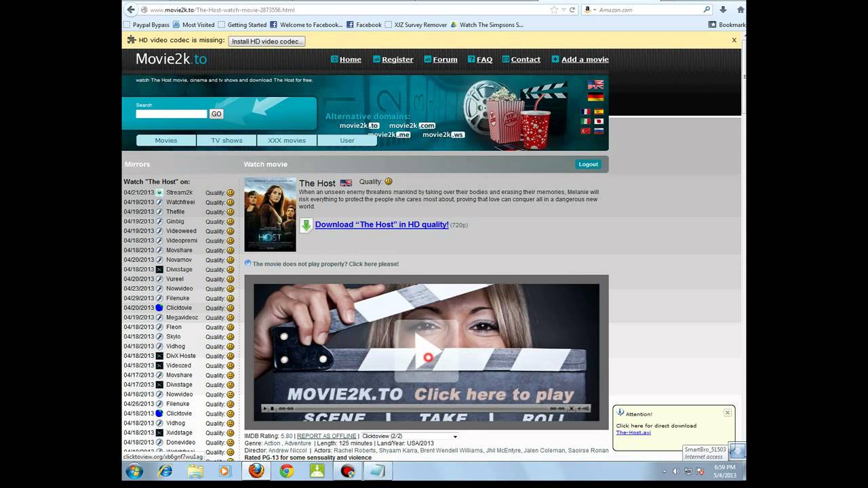Open Windows Media Player taskbar icon
Image resolution: width=868 pixels, height=488 pixels.
click(x=225, y=471)
